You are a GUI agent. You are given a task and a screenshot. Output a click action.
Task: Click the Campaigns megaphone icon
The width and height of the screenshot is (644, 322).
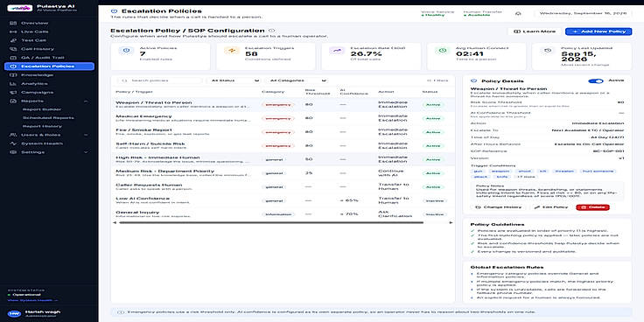(x=13, y=93)
